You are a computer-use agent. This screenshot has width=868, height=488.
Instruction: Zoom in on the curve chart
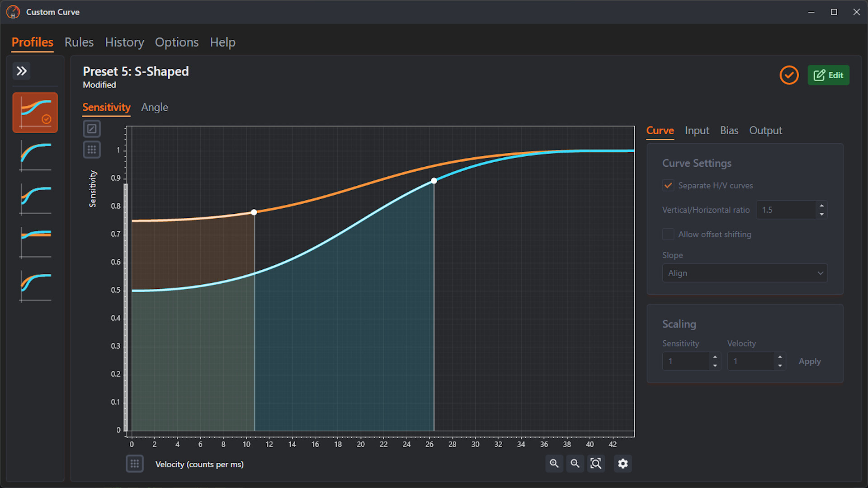pos(554,463)
